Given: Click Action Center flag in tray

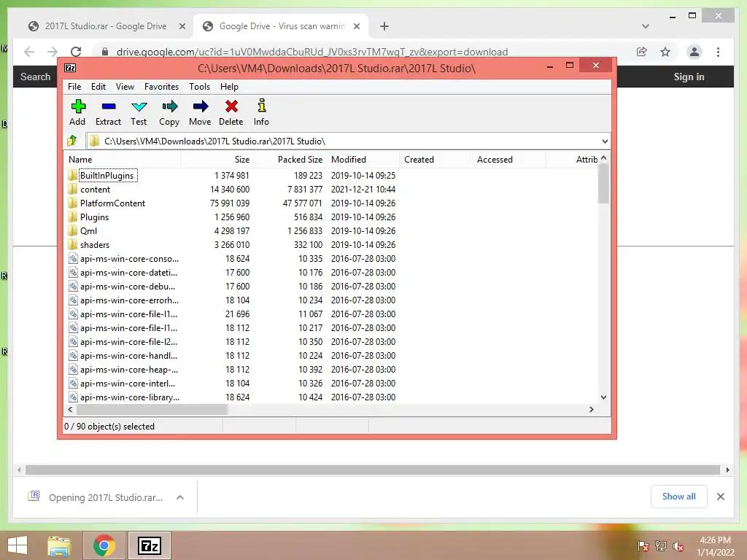Looking at the screenshot, I should 643,546.
